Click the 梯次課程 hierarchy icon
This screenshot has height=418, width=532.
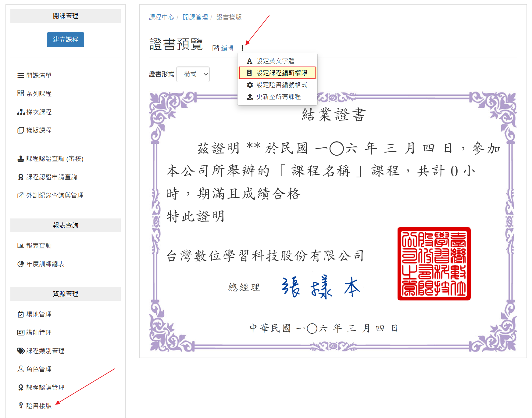pos(21,112)
